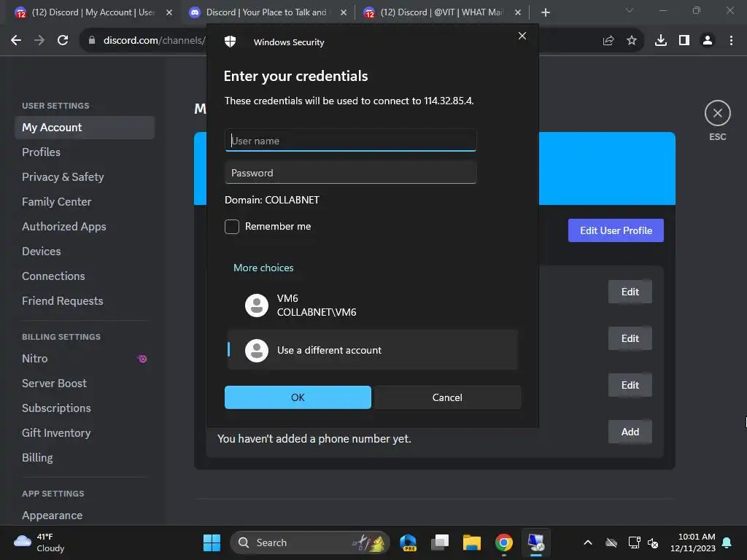This screenshot has height=560, width=747.
Task: Click the muted volume tray icon
Action: [653, 542]
